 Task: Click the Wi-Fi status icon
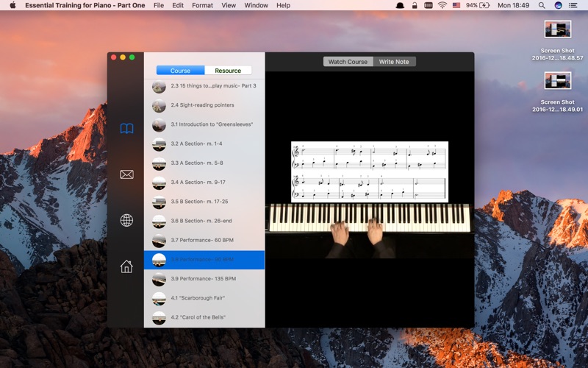point(442,5)
